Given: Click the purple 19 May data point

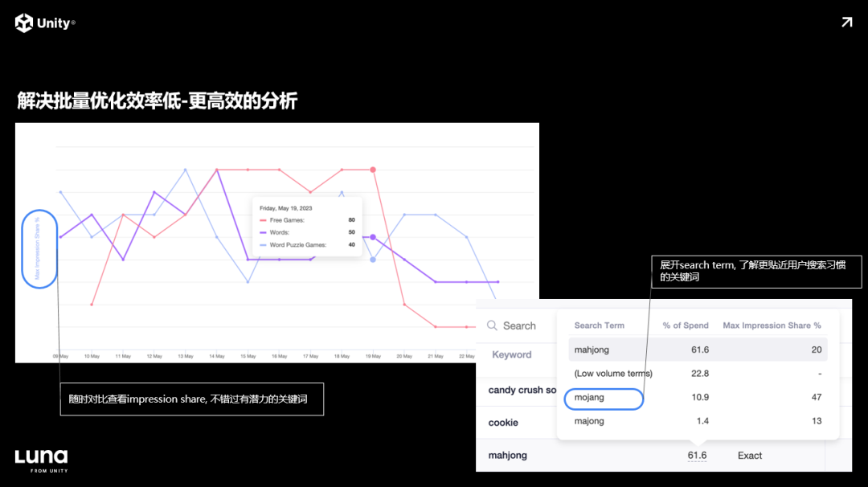Looking at the screenshot, I should coord(373,237).
